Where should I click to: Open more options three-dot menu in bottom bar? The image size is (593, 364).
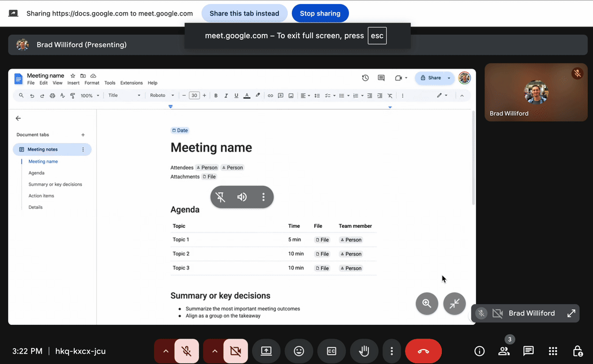click(392, 351)
